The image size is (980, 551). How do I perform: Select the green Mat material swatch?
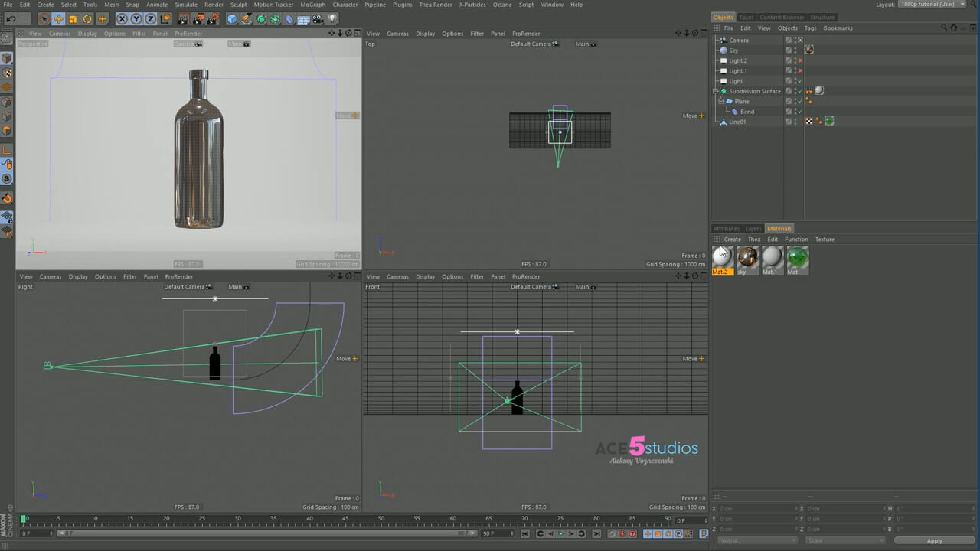(x=797, y=258)
